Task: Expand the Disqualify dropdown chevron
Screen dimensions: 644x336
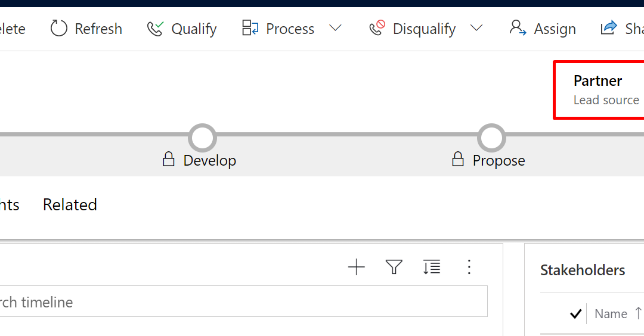Action: [476, 28]
